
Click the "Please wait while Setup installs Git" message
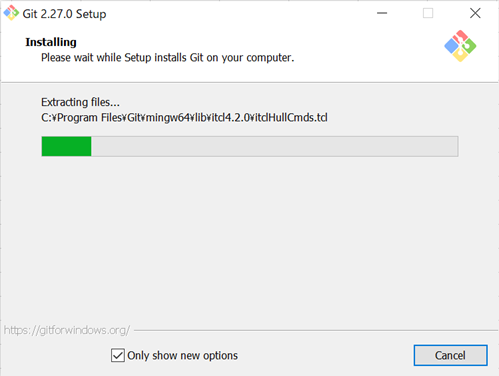point(168,58)
